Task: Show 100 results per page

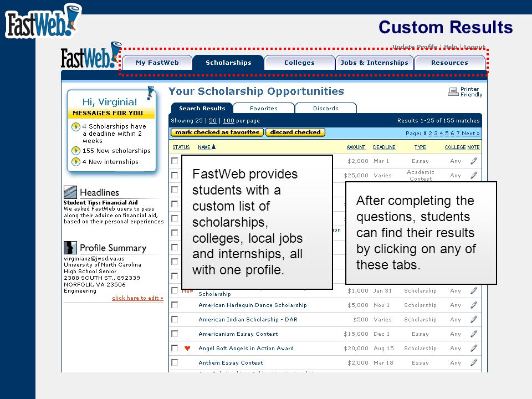Action: tap(229, 121)
